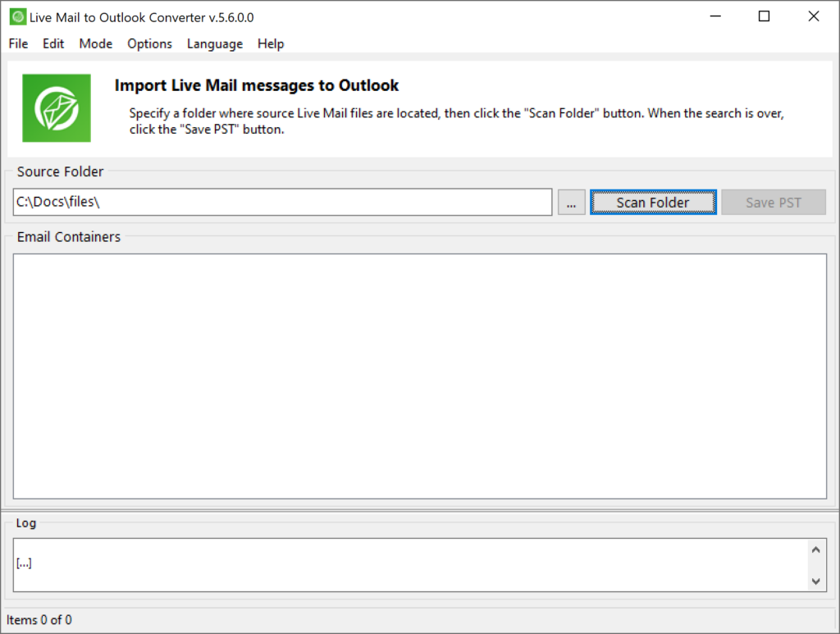Open the folder browse dialog with the ... button
The height and width of the screenshot is (634, 840).
coord(571,202)
